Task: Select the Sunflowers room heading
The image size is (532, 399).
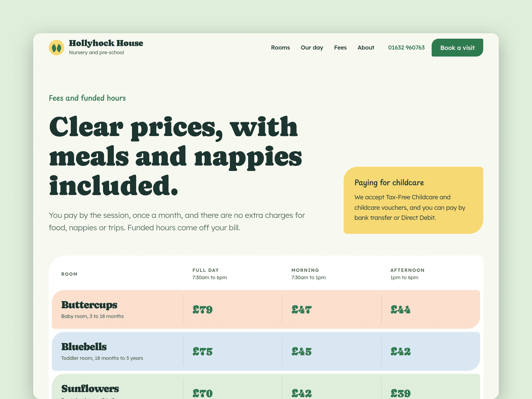Action: 90,388
